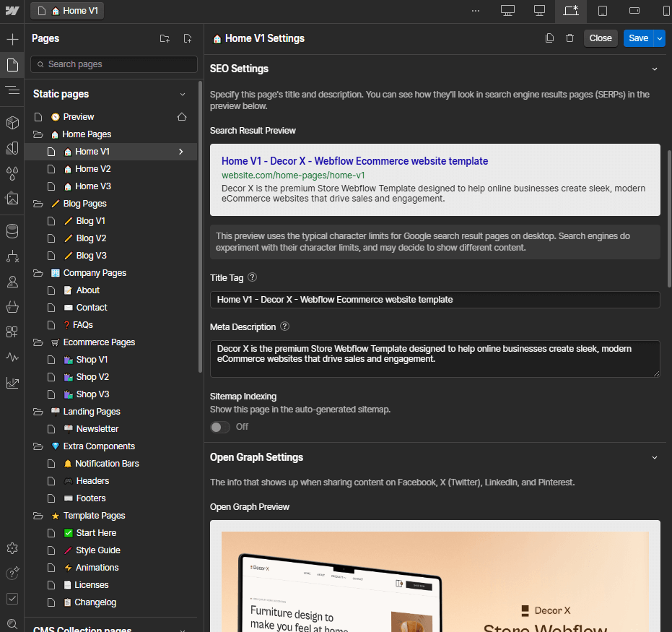Viewport: 672px width, 632px height.
Task: Click the Close button
Action: click(601, 38)
